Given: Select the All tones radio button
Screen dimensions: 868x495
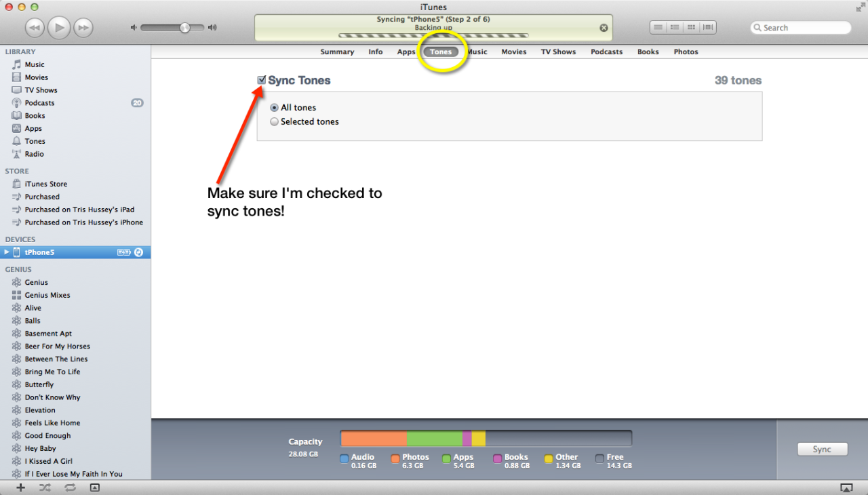Looking at the screenshot, I should click(274, 108).
